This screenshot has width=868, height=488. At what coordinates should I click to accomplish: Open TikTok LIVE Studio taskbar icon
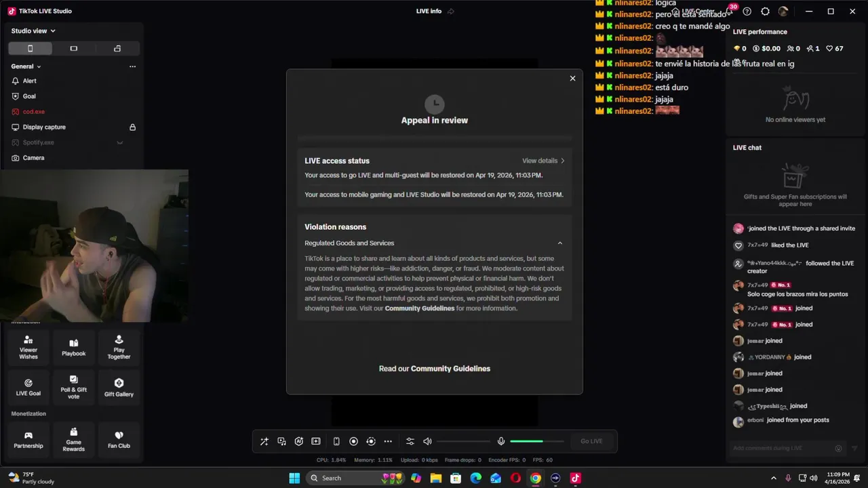pyautogui.click(x=576, y=478)
